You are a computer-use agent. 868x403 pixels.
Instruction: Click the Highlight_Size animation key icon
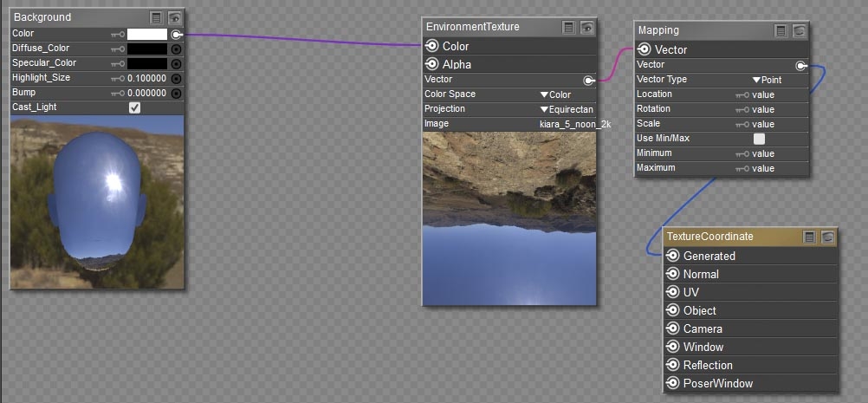tap(118, 79)
